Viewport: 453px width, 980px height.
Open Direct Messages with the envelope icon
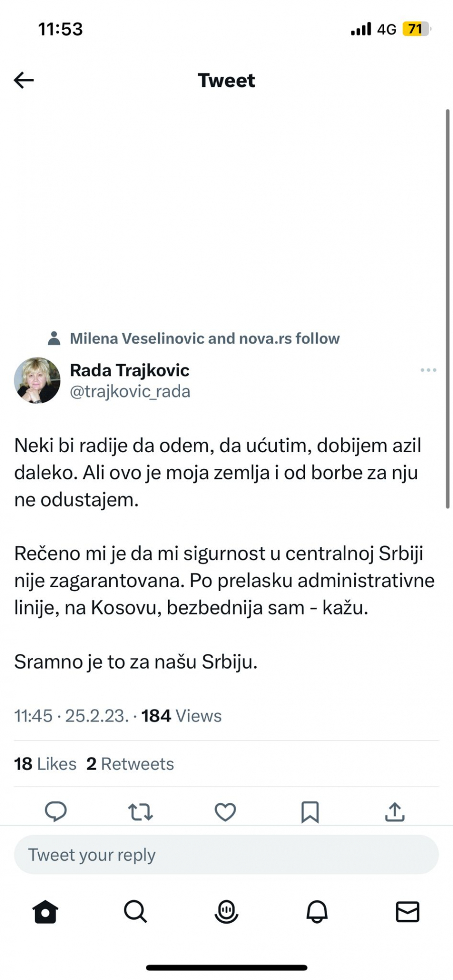click(x=408, y=912)
